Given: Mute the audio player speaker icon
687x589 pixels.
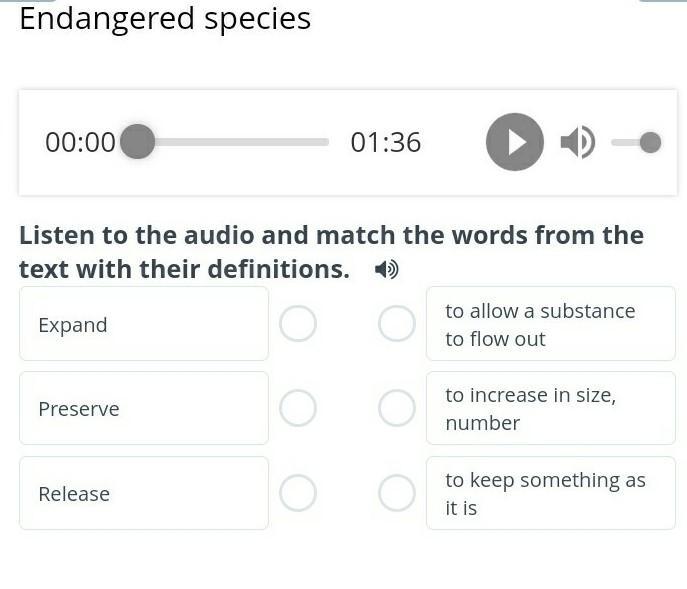Looking at the screenshot, I should click(x=578, y=142).
